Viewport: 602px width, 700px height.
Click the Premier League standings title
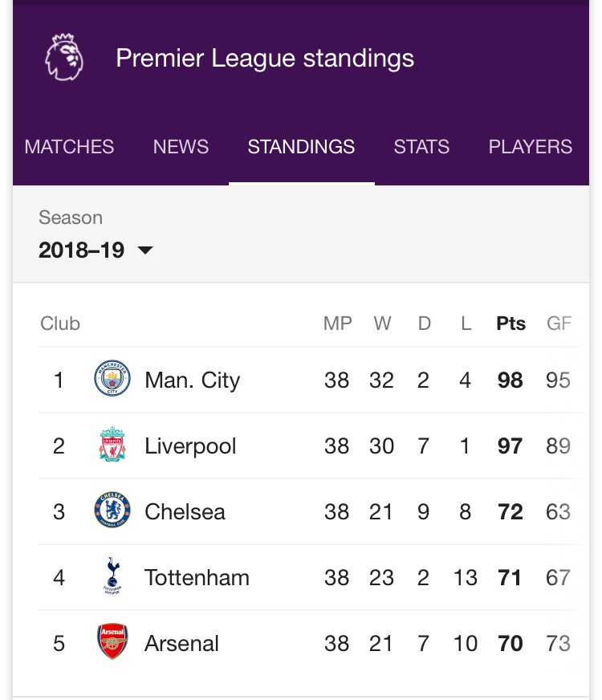(265, 59)
